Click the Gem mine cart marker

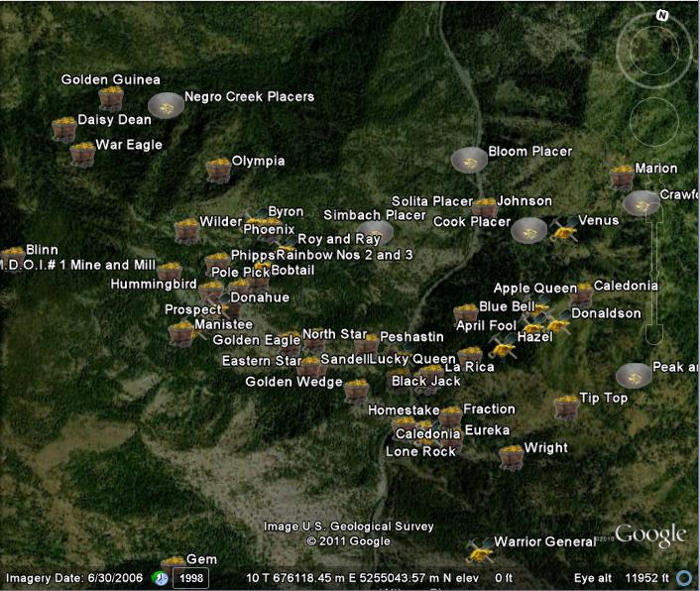[174, 562]
